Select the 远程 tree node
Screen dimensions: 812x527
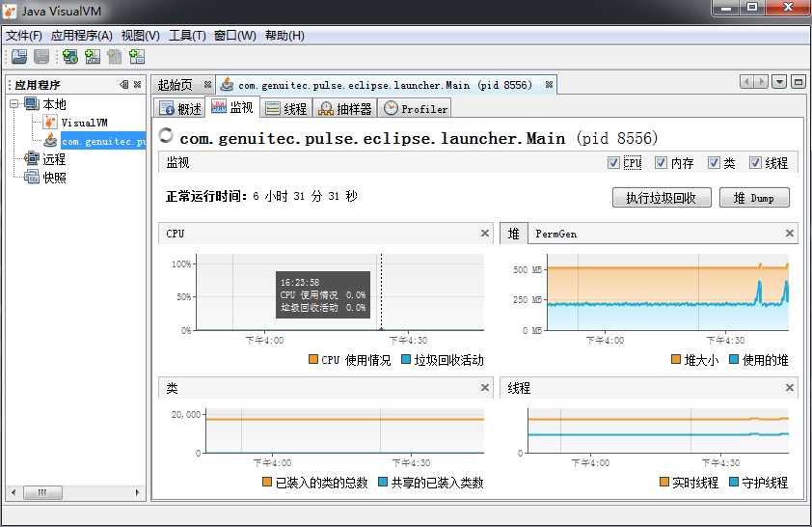tap(54, 159)
